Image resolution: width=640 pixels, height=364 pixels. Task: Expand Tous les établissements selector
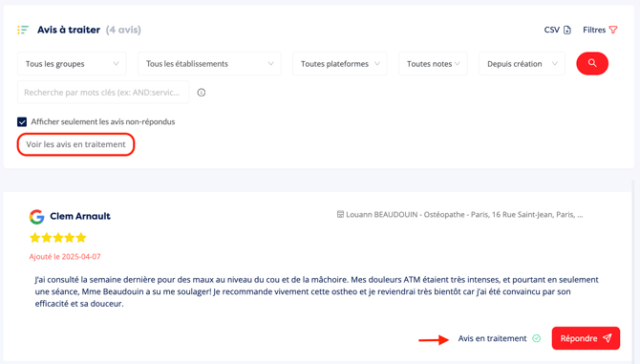pos(209,64)
